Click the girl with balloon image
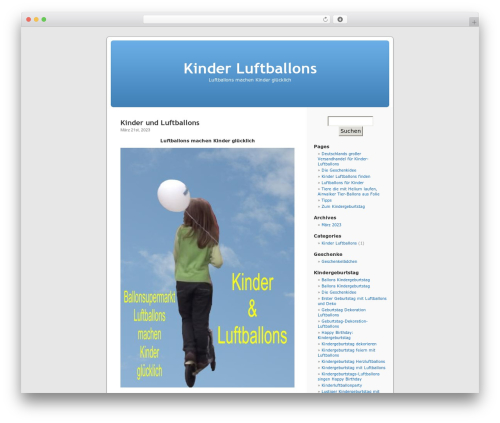Image resolution: width=500 pixels, height=423 pixels. [x=207, y=268]
